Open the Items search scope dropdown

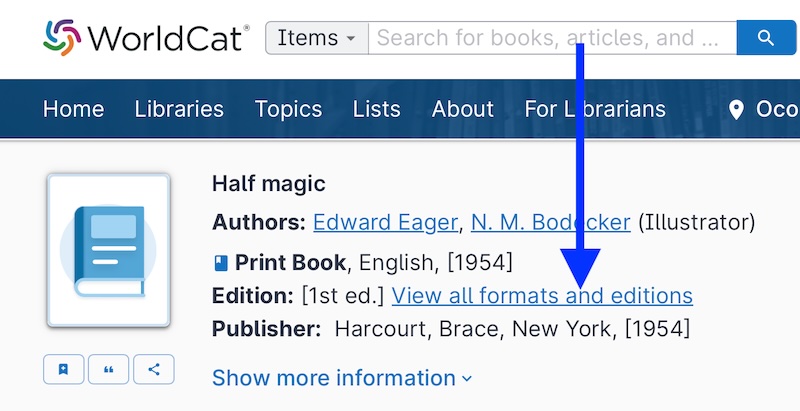[316, 38]
